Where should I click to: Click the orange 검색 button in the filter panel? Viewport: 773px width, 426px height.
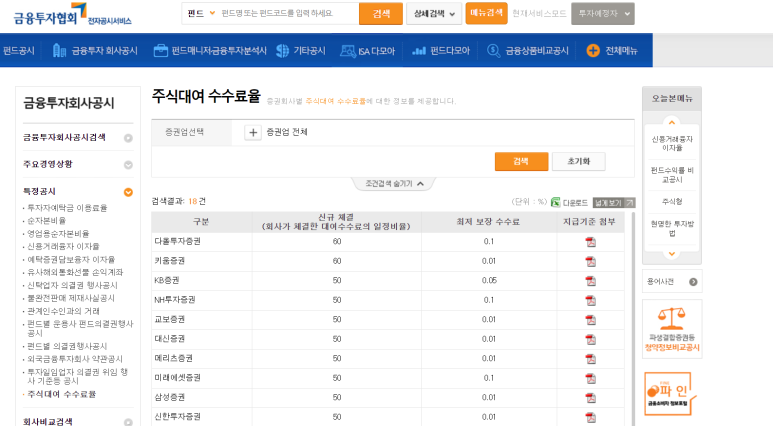coord(522,161)
